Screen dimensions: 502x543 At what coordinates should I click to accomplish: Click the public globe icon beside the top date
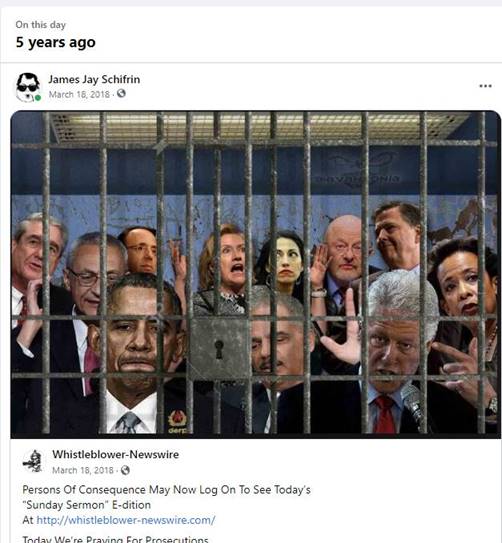point(121,94)
